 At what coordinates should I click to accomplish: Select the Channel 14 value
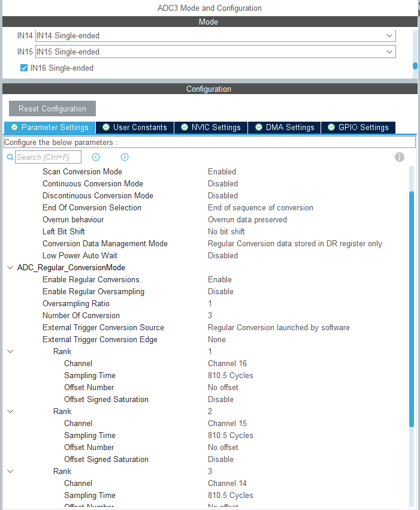pos(228,483)
